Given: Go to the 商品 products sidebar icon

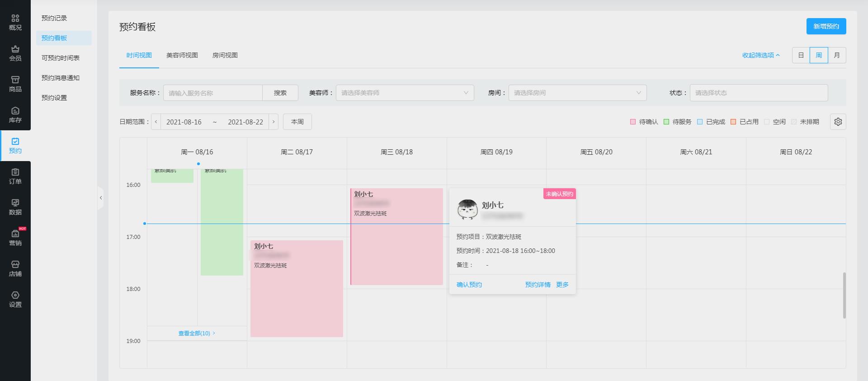Looking at the screenshot, I should [x=15, y=84].
